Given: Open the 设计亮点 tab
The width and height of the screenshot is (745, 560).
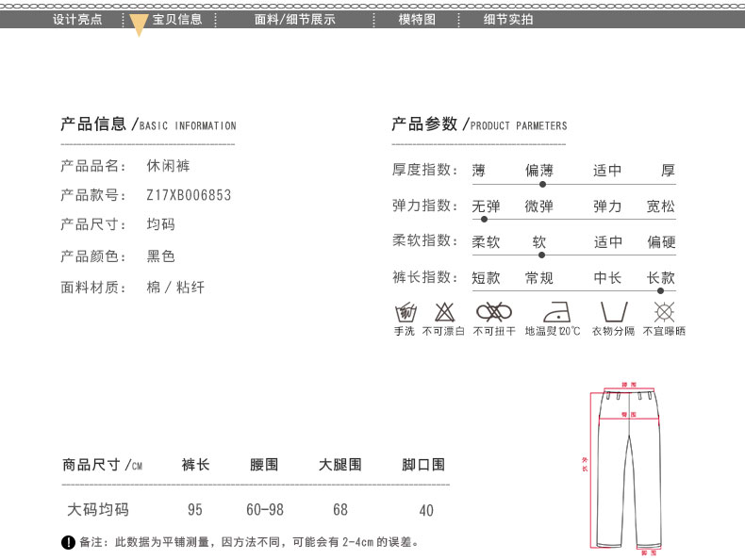Looking at the screenshot, I should point(77,19).
